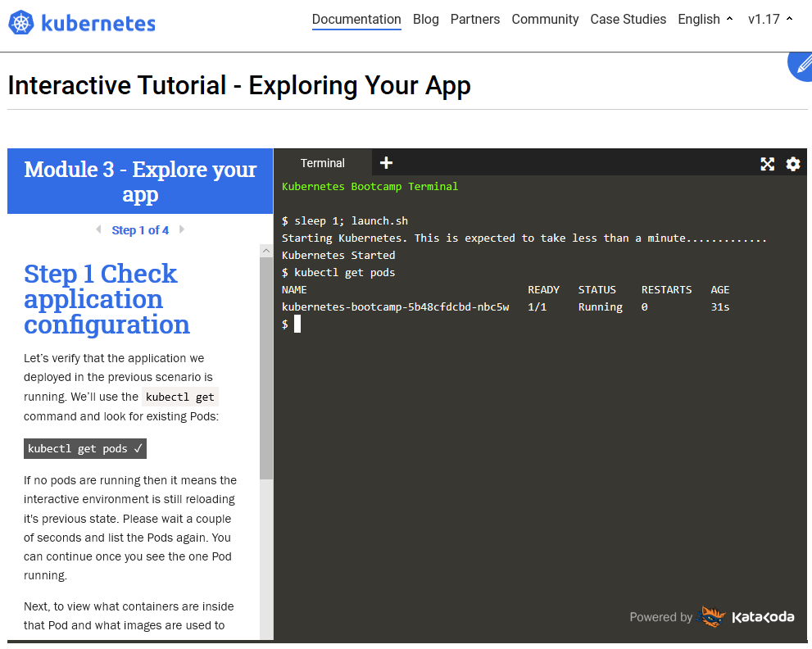Click the Kubernetes logo wheel icon
The width and height of the screenshot is (812, 649).
pyautogui.click(x=21, y=23)
